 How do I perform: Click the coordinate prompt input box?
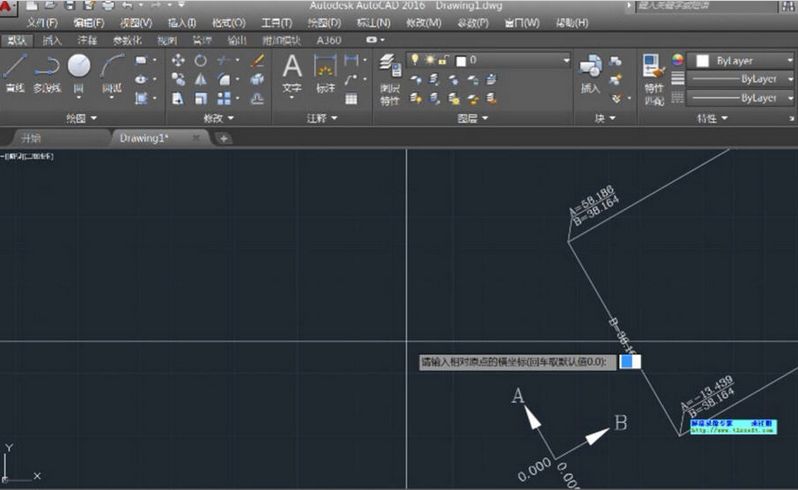click(630, 362)
